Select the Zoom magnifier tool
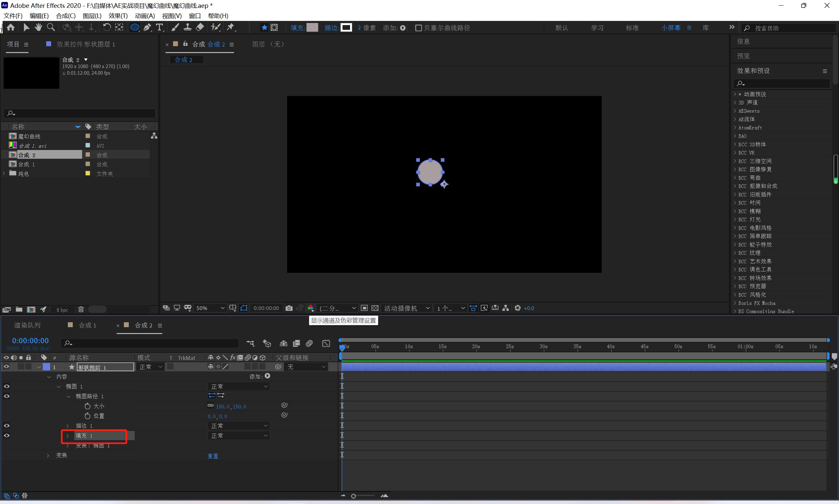The image size is (839, 504). [x=50, y=28]
